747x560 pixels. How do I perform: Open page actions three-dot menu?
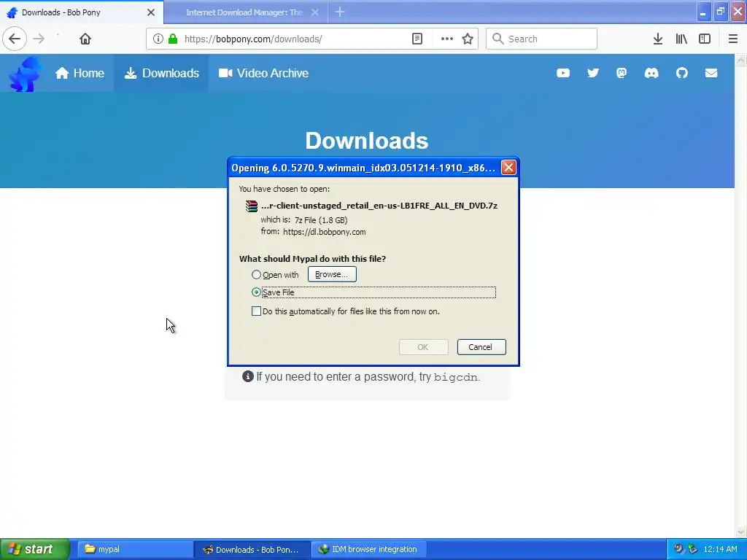447,39
